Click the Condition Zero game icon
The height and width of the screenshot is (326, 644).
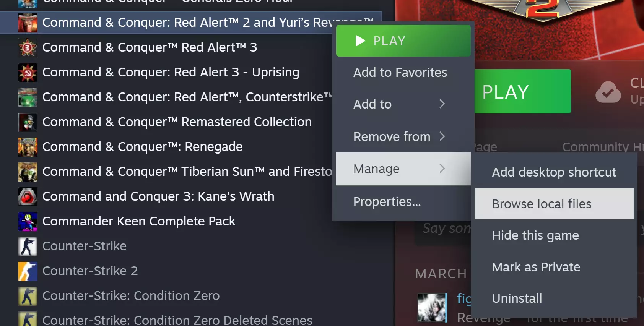coord(28,296)
